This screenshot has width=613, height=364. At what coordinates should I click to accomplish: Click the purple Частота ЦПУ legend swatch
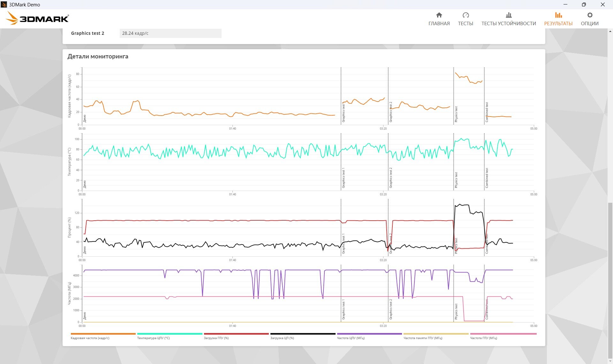369,334
